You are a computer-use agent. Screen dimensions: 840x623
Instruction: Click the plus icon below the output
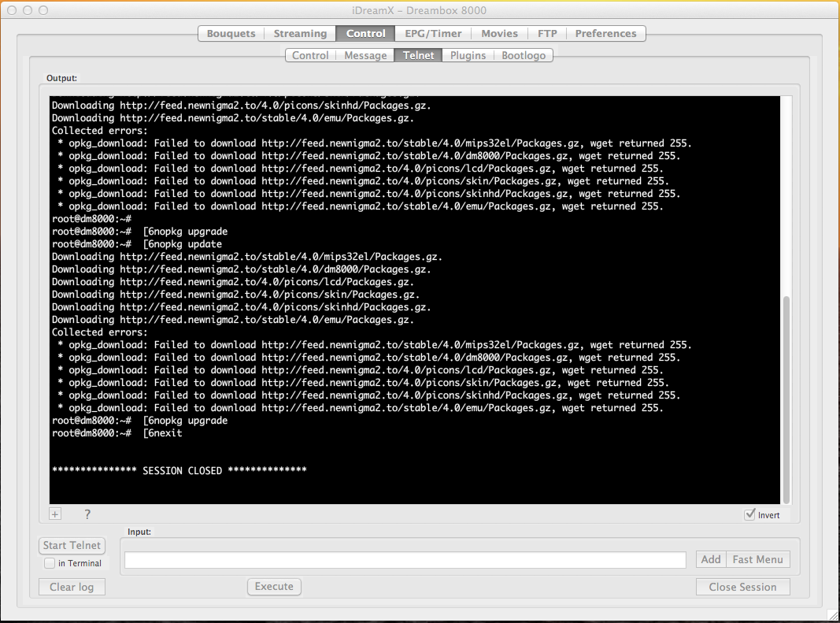[55, 514]
